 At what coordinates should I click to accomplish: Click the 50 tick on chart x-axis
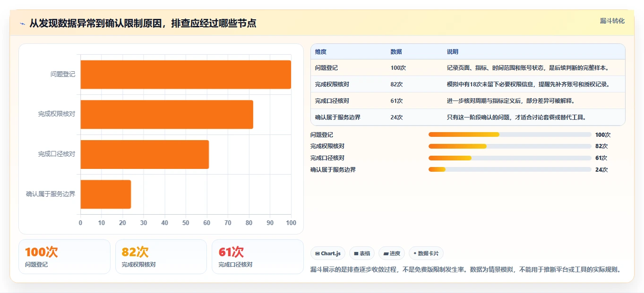coord(186,223)
